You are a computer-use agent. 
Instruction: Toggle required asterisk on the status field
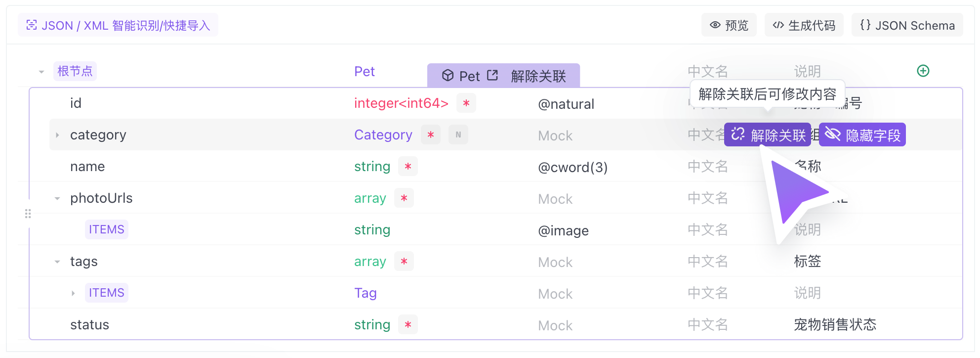[408, 324]
